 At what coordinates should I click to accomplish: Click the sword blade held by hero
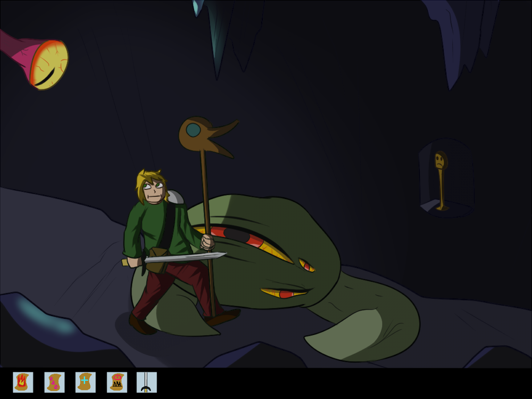click(x=186, y=257)
